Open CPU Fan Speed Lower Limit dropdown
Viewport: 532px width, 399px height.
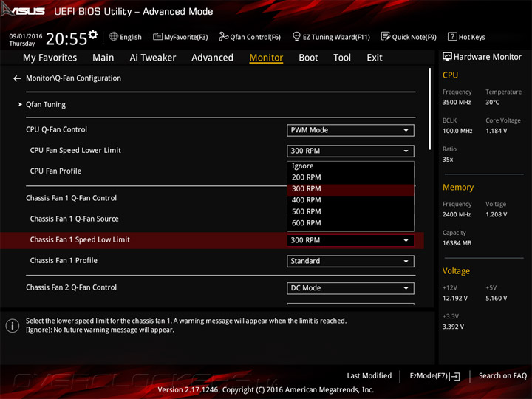[x=350, y=151]
